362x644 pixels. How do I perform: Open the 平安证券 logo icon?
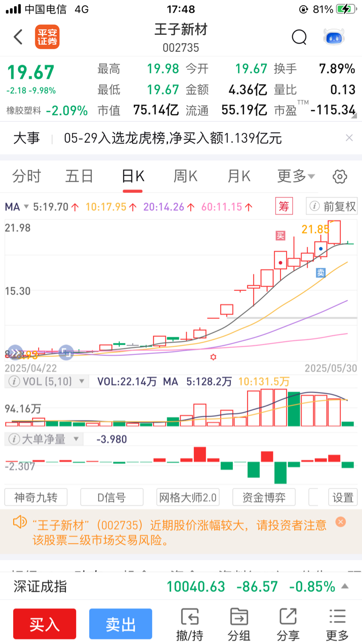[x=47, y=37]
